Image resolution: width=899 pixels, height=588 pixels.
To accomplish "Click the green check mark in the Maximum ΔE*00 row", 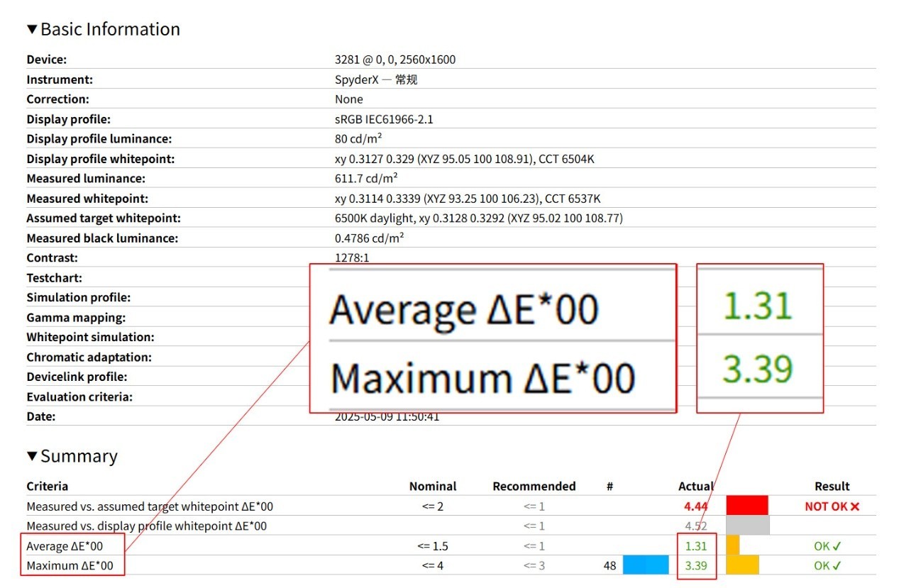I will click(x=837, y=566).
